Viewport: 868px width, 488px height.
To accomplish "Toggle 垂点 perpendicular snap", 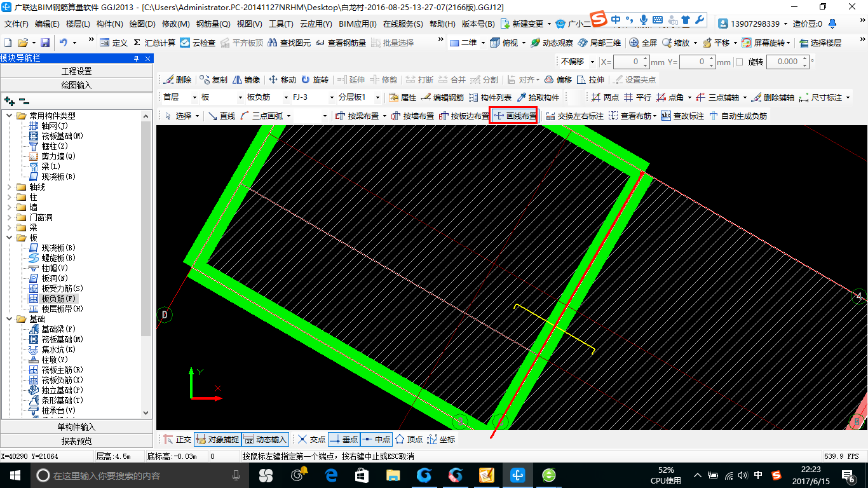I will [x=344, y=439].
